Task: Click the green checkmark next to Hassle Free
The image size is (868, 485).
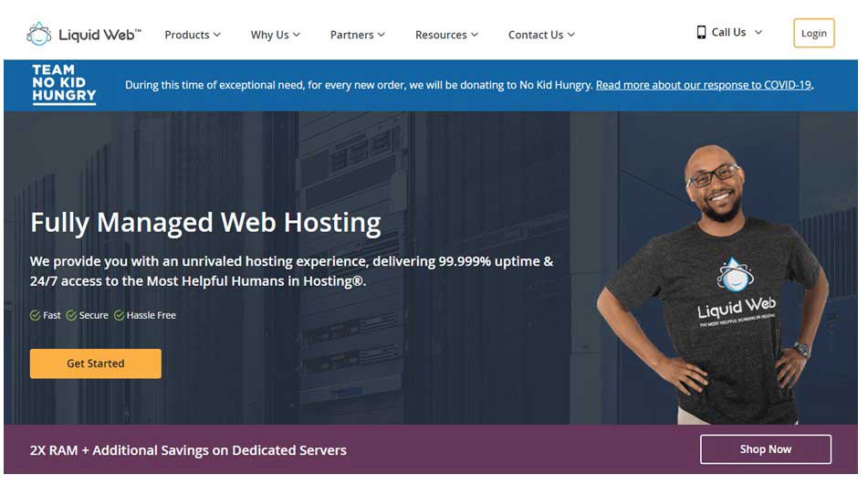Action: [x=119, y=315]
